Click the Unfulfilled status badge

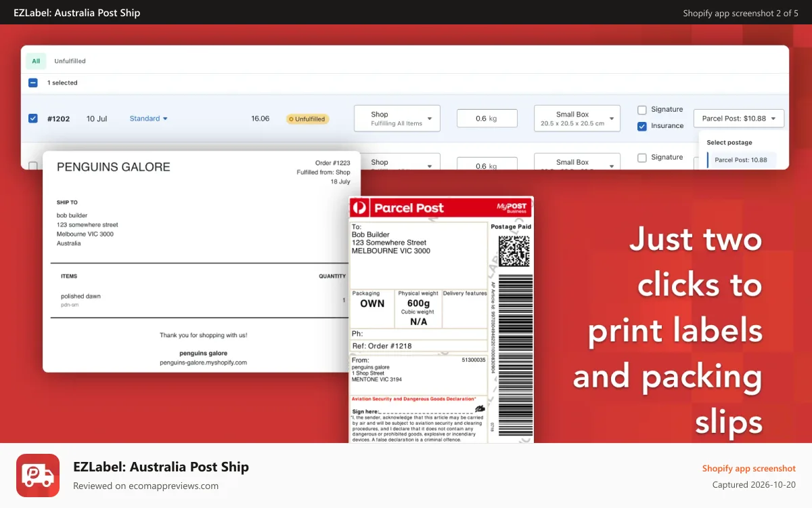(307, 119)
